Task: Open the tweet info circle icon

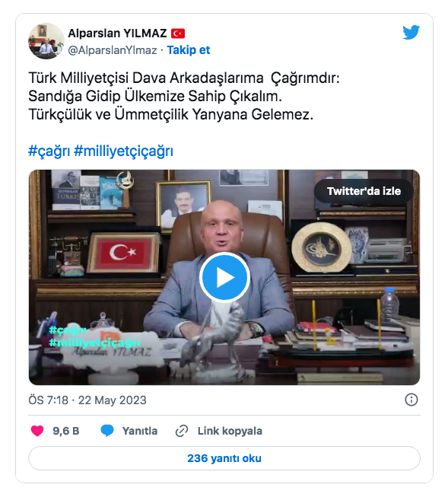Action: pyautogui.click(x=411, y=400)
